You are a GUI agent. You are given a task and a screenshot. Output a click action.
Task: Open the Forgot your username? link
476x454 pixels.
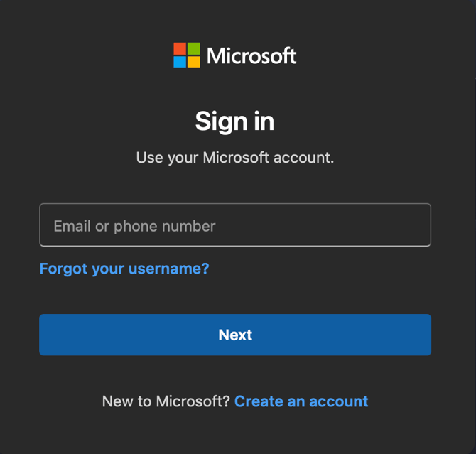124,269
